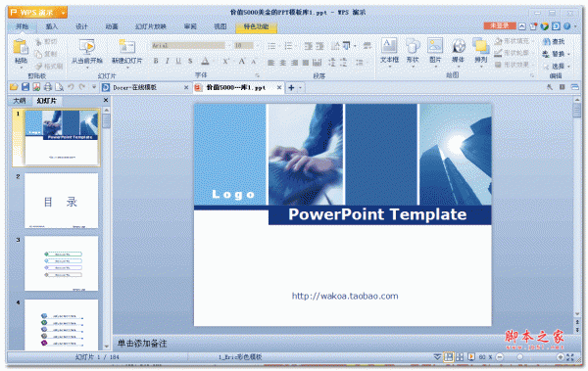Click the red Not Logged In button

coord(499,25)
